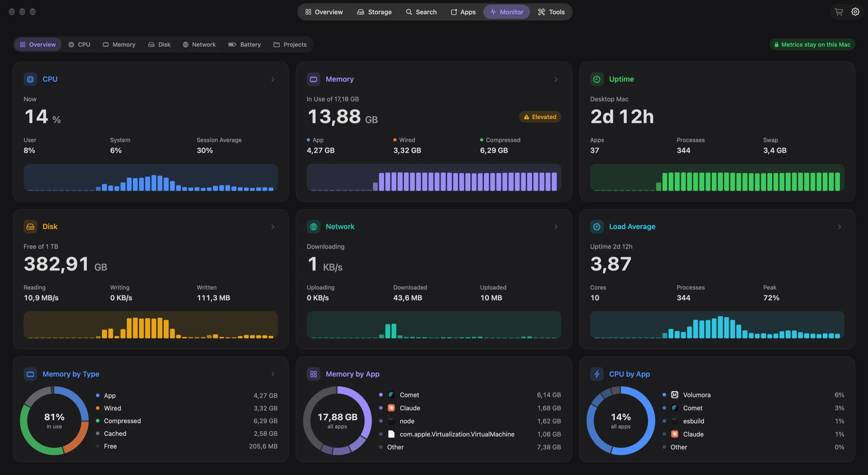The height and width of the screenshot is (475, 868).
Task: Click the Free row showing 205,6 MB
Action: point(187,446)
